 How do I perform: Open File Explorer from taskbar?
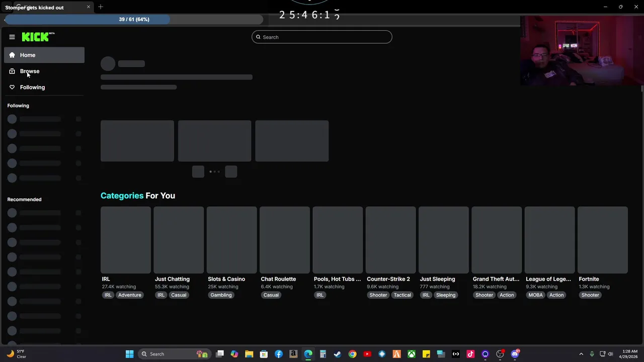249,354
